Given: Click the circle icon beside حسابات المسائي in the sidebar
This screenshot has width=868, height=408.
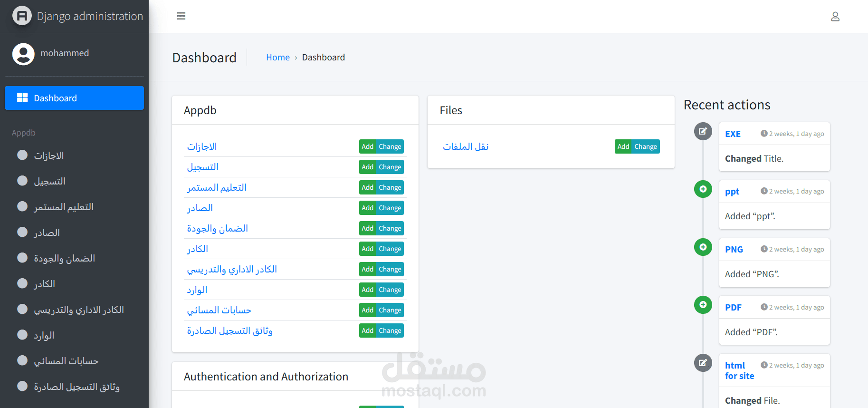Looking at the screenshot, I should click(22, 360).
